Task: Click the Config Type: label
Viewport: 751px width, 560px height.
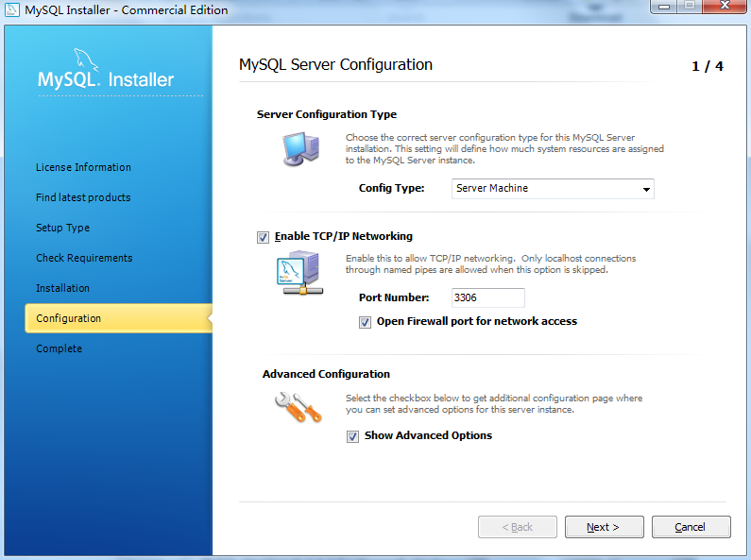Action: click(391, 188)
